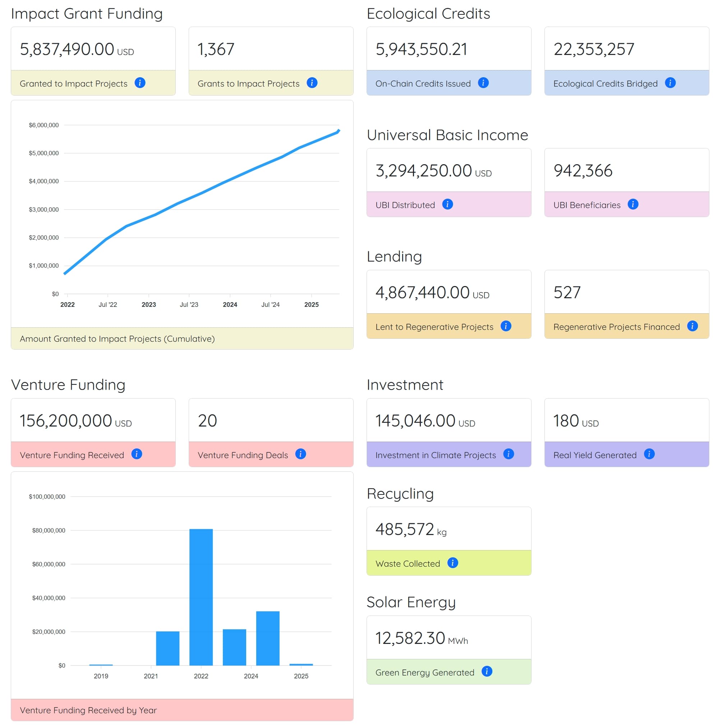The width and height of the screenshot is (713, 728).
Task: Click end point of cumulative grants line
Action: [x=339, y=131]
